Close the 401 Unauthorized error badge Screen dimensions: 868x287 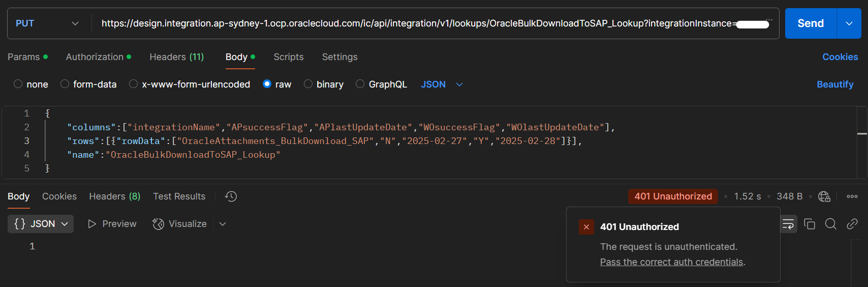586,227
